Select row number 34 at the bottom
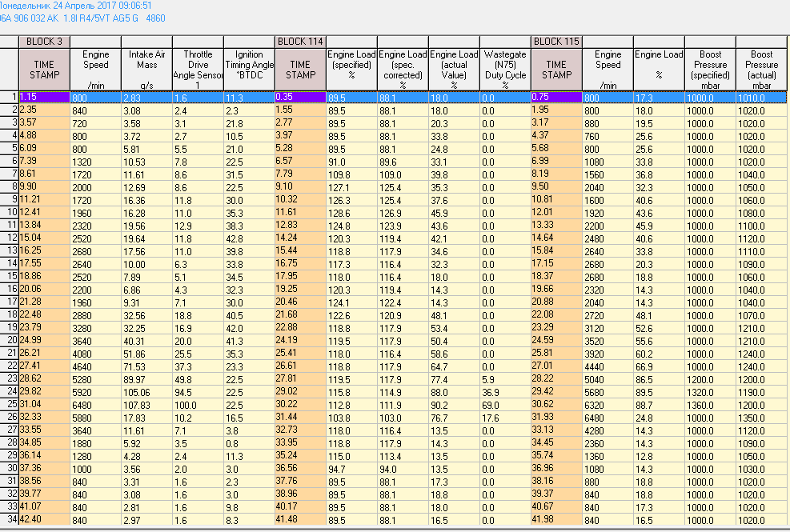Image resolution: width=790 pixels, height=532 pixels. coord(10,519)
